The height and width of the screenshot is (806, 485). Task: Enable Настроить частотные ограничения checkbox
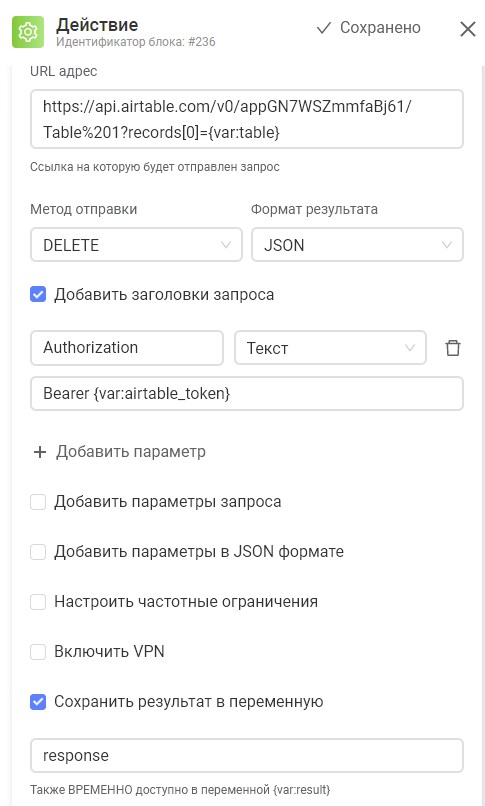pyautogui.click(x=38, y=601)
